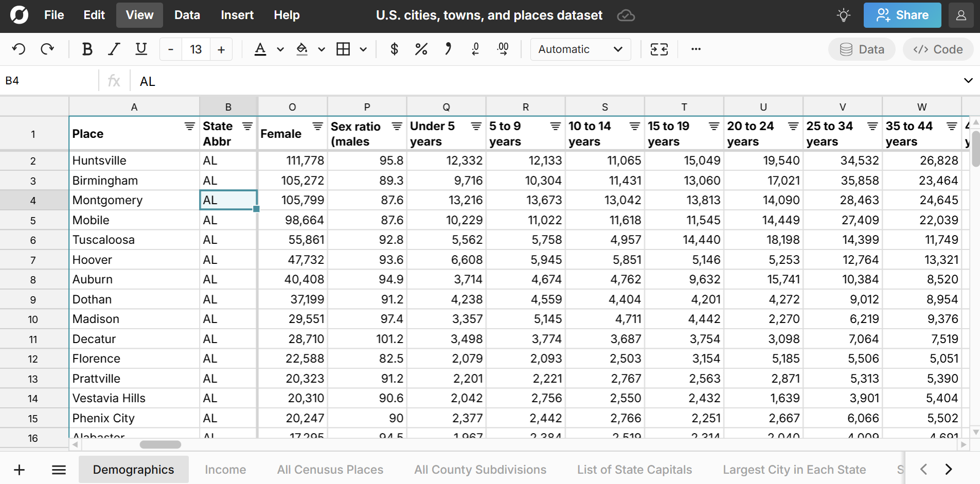Open more toolbar options ellipsis
The width and height of the screenshot is (980, 484).
[x=696, y=49]
